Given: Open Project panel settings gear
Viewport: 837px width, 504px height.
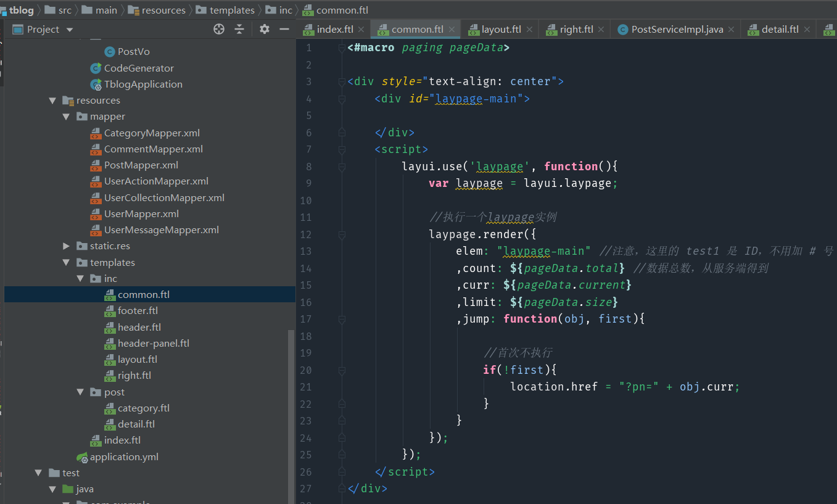Looking at the screenshot, I should tap(265, 29).
